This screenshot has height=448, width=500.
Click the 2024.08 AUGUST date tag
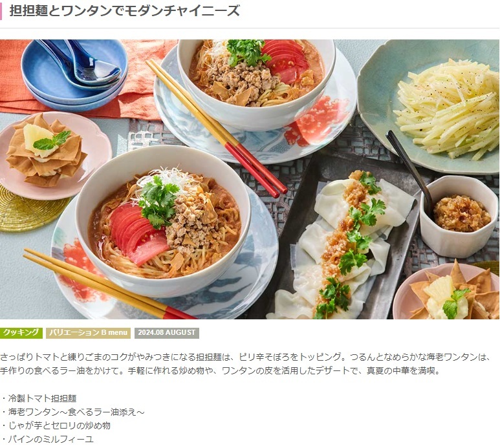(167, 333)
